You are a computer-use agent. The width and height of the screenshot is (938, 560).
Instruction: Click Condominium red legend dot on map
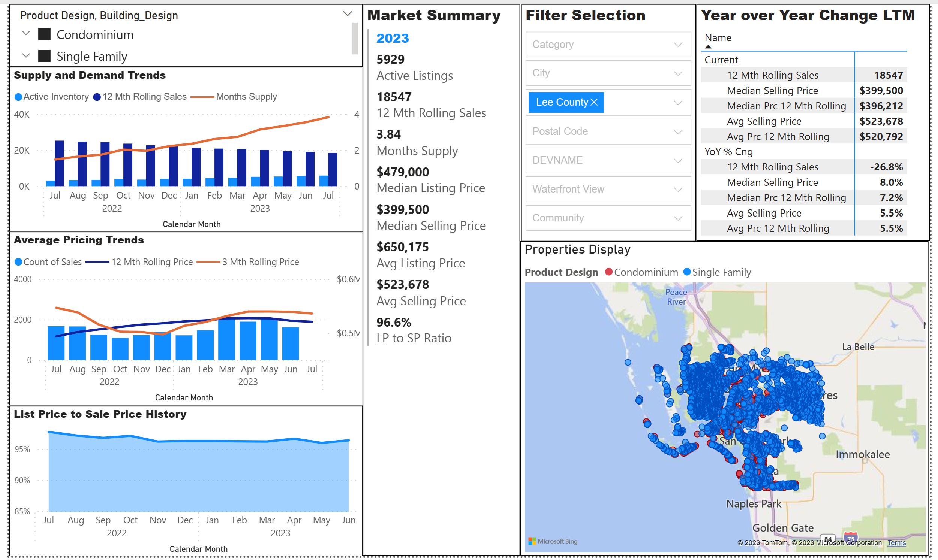608,272
